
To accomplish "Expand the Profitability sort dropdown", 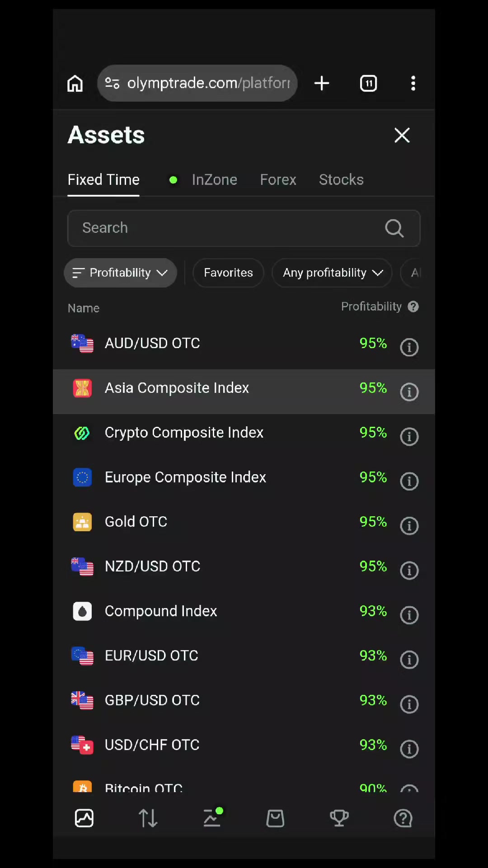I will point(120,273).
